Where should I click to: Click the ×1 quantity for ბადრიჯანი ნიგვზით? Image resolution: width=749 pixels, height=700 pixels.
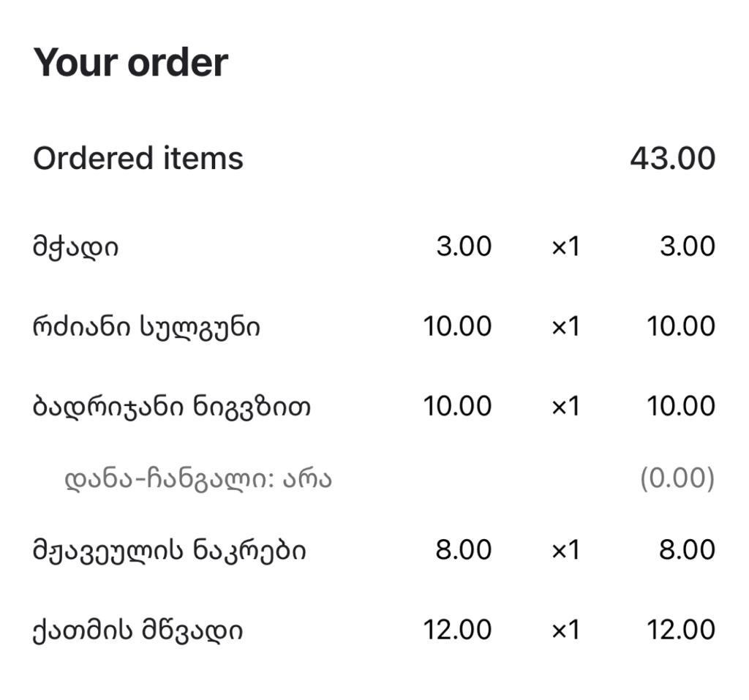tap(565, 407)
